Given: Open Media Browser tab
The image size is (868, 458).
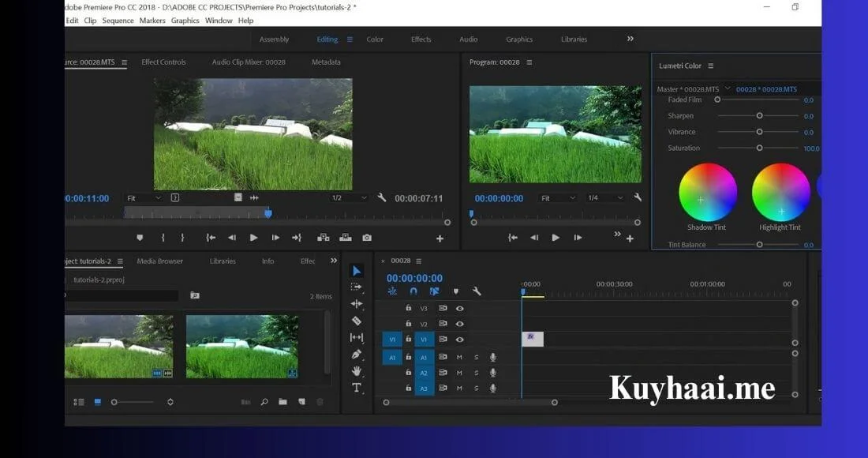Looking at the screenshot, I should click(x=159, y=261).
